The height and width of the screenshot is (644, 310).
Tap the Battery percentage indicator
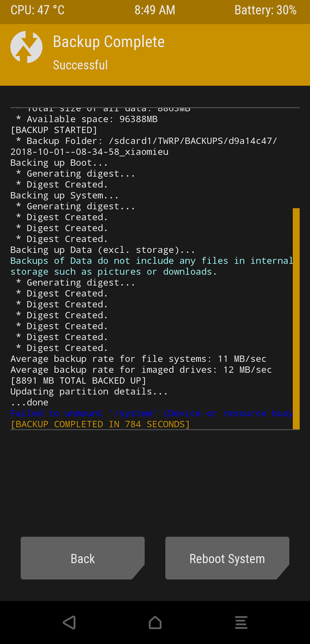tap(265, 10)
